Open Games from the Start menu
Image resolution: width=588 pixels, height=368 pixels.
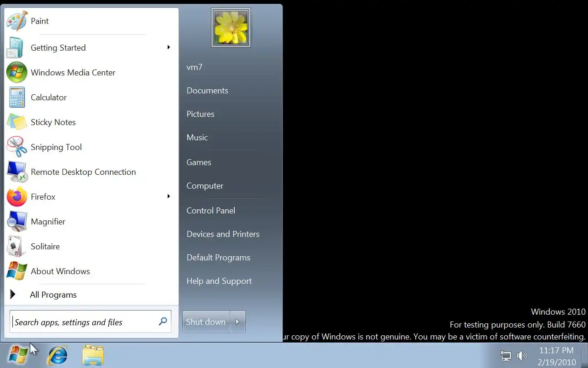click(x=199, y=162)
